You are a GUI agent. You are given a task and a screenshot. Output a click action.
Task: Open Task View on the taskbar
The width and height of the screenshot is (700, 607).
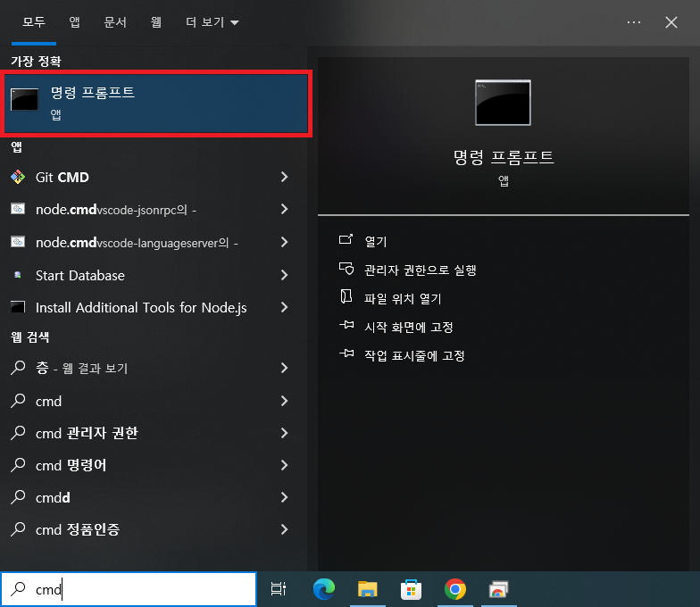(279, 589)
